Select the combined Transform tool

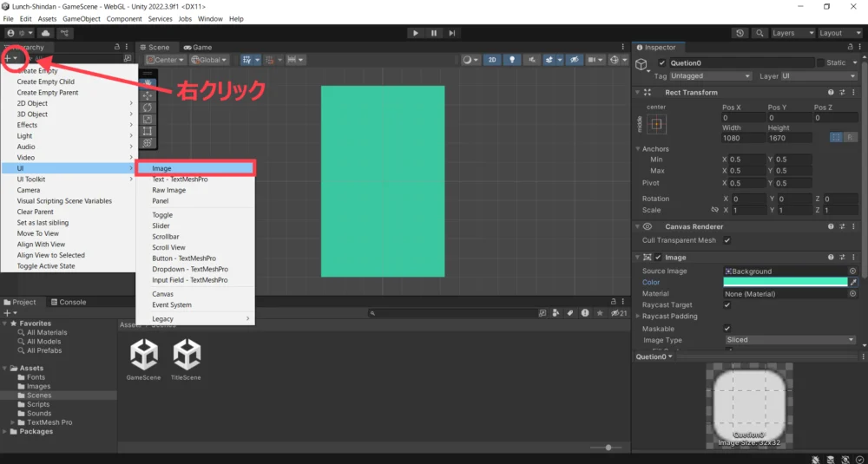(148, 143)
